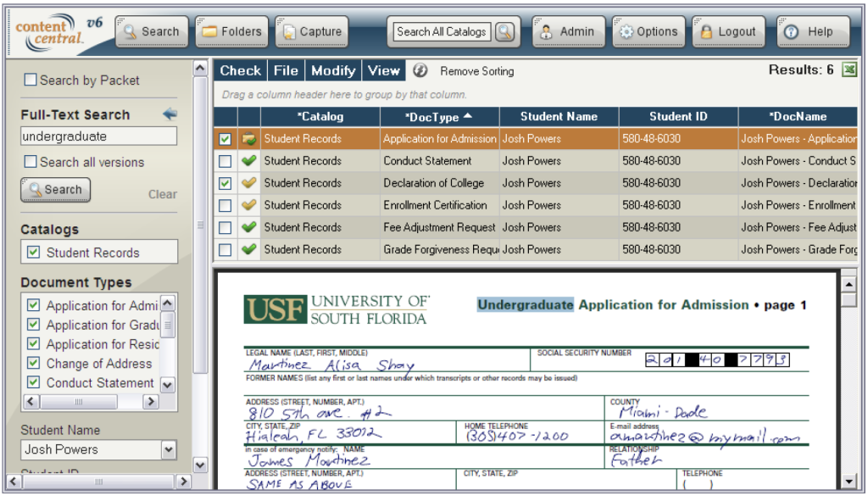
Task: Click the Full-Text Search input field
Action: coord(99,137)
